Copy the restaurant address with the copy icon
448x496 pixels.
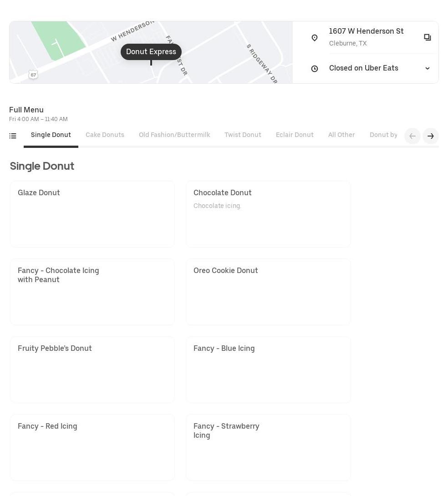pyautogui.click(x=428, y=37)
